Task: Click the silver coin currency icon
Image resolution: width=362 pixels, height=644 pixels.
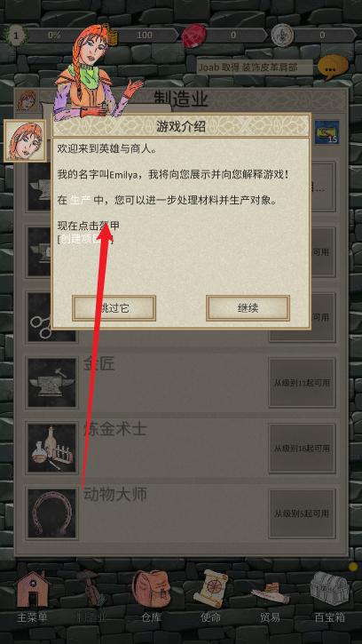Action: click(x=282, y=36)
